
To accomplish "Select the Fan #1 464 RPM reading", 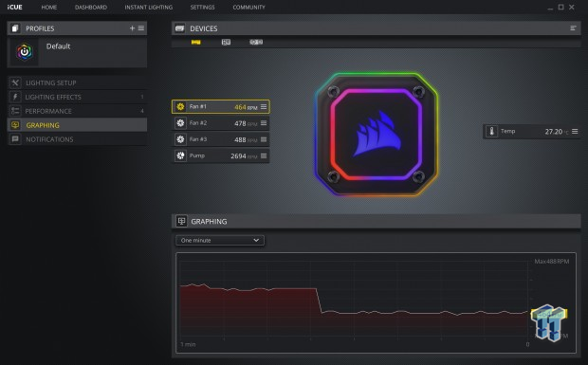I will (246, 107).
